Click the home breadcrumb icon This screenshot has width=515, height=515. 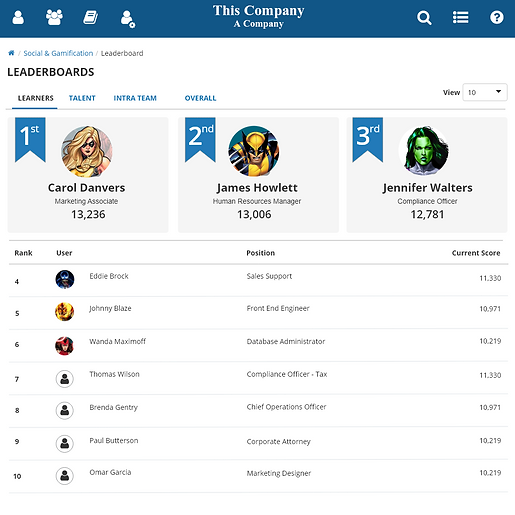(11, 53)
